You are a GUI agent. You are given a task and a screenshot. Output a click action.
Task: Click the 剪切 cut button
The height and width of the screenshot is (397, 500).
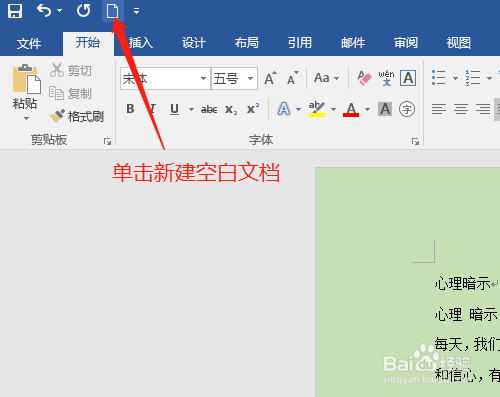point(71,70)
